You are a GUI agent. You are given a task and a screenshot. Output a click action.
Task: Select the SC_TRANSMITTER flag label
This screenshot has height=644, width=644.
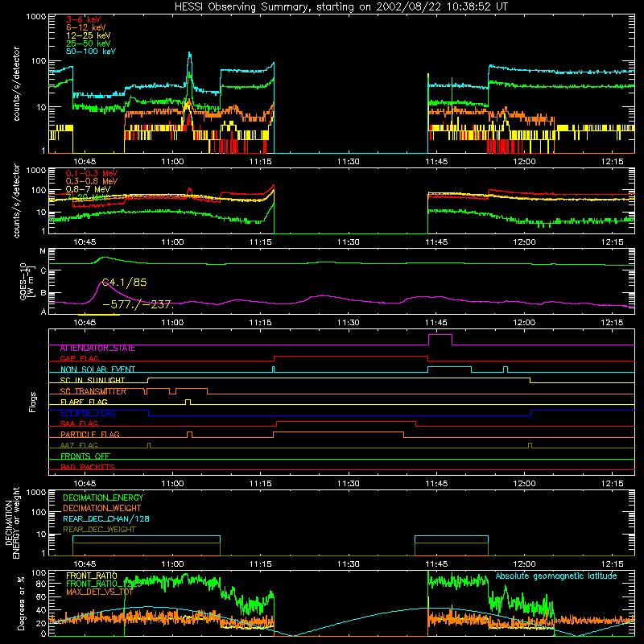93,391
